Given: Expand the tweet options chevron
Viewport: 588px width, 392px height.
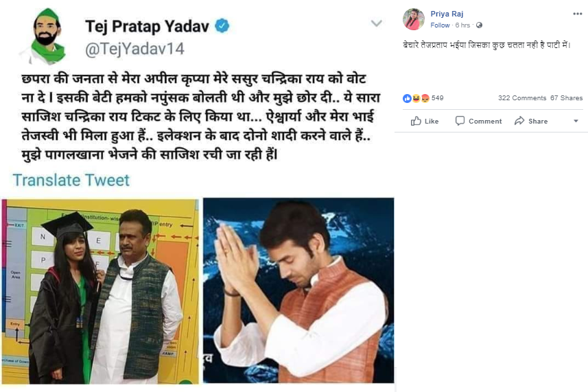Looking at the screenshot, I should (376, 23).
